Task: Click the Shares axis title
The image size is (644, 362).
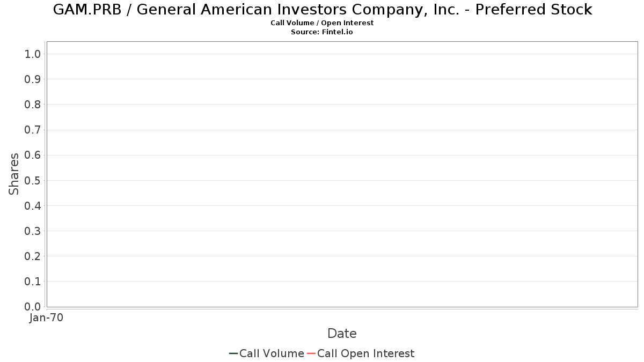Action: (14, 174)
